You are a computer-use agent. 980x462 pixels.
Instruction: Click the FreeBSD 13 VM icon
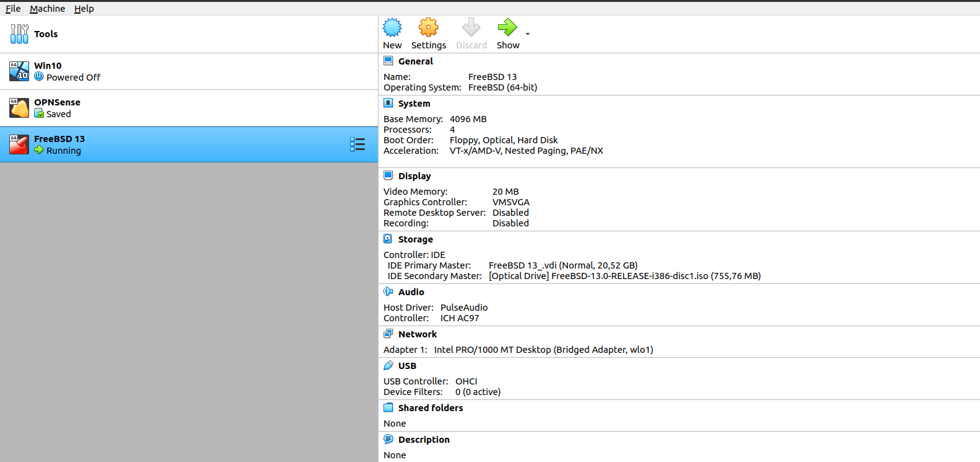pos(19,144)
